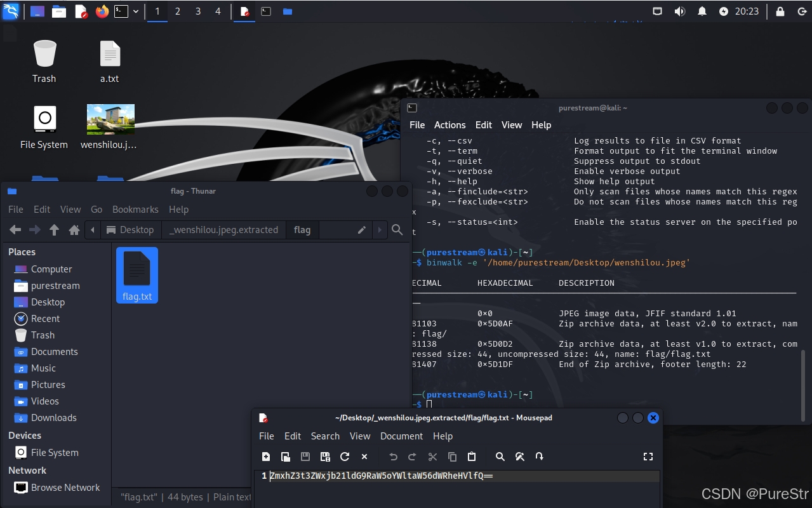Click Mousepad's open file toolbar icon
This screenshot has height=508, width=812.
286,457
